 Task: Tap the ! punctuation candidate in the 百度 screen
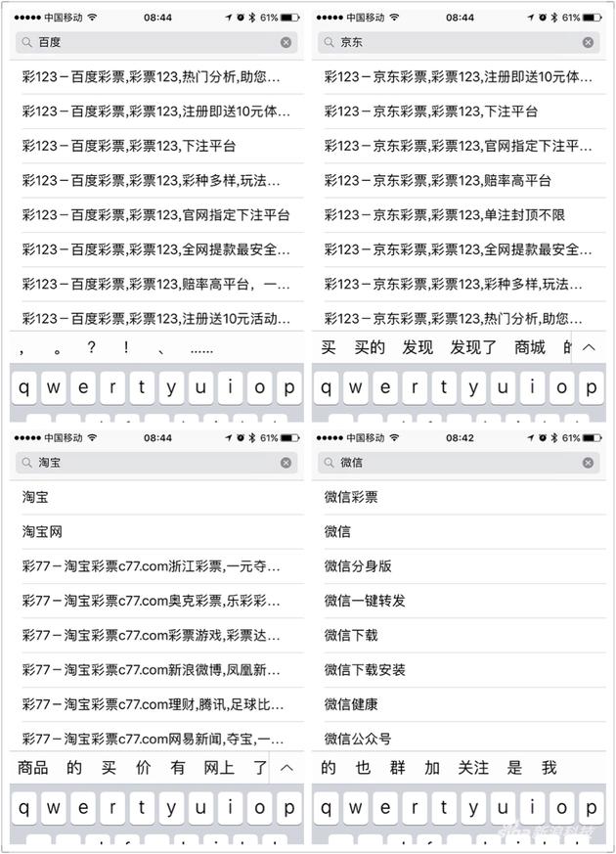(x=126, y=347)
